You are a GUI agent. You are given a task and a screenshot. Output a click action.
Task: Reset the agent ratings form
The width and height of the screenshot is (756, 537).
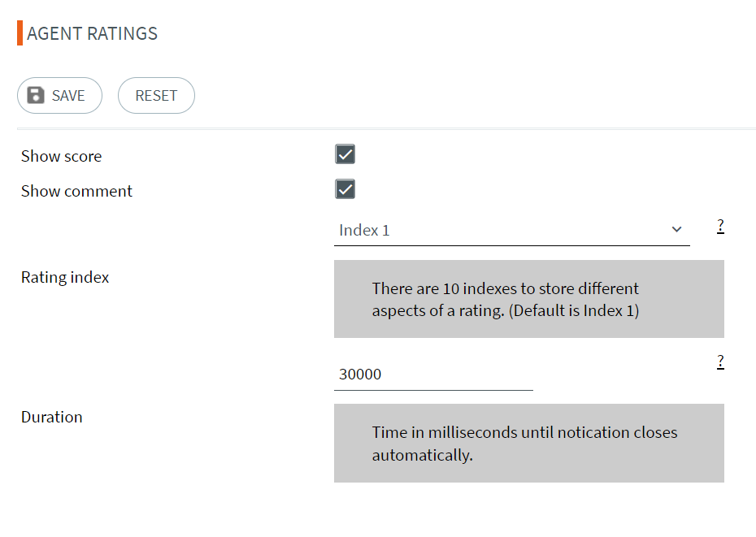[x=156, y=95]
